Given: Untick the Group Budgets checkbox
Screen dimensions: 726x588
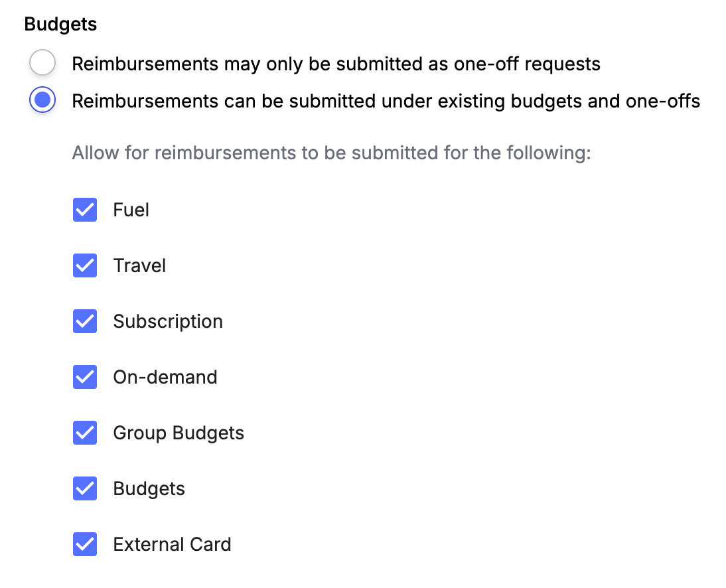Looking at the screenshot, I should (85, 433).
